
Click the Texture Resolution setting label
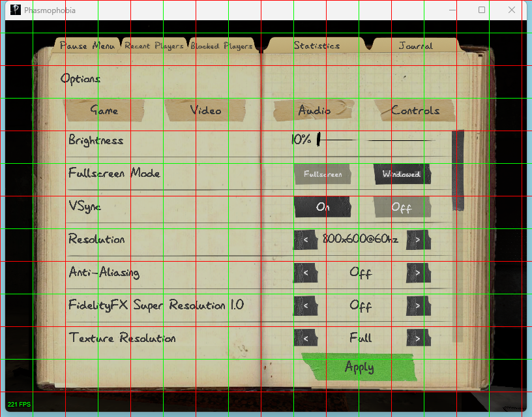click(122, 338)
